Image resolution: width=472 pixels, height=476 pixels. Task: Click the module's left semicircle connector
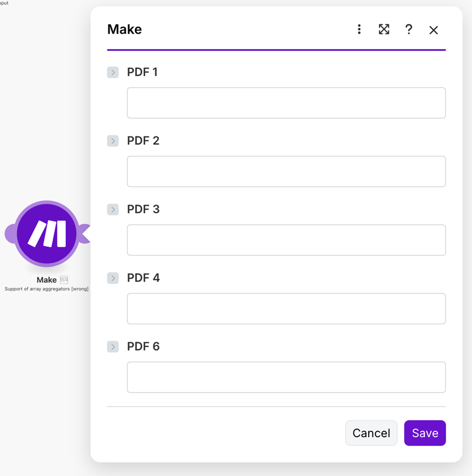coord(9,234)
